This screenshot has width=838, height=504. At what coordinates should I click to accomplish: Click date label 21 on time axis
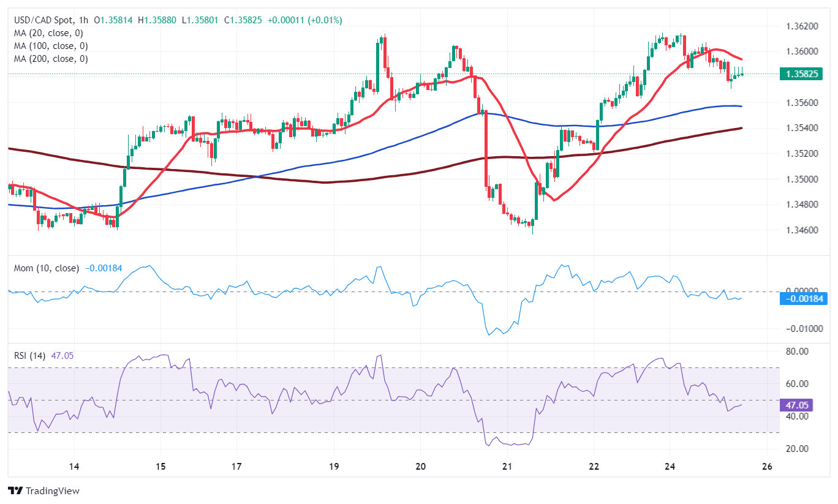pos(507,467)
